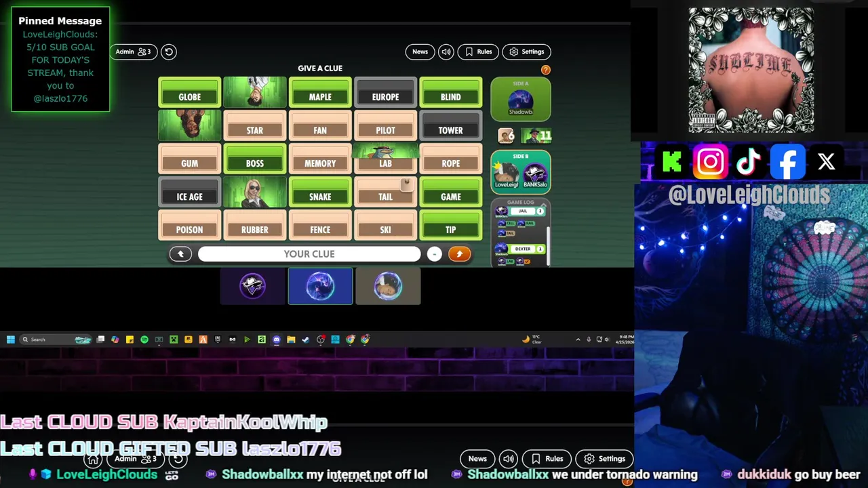Select the SKI word card
This screenshot has height=488, width=868.
(385, 226)
